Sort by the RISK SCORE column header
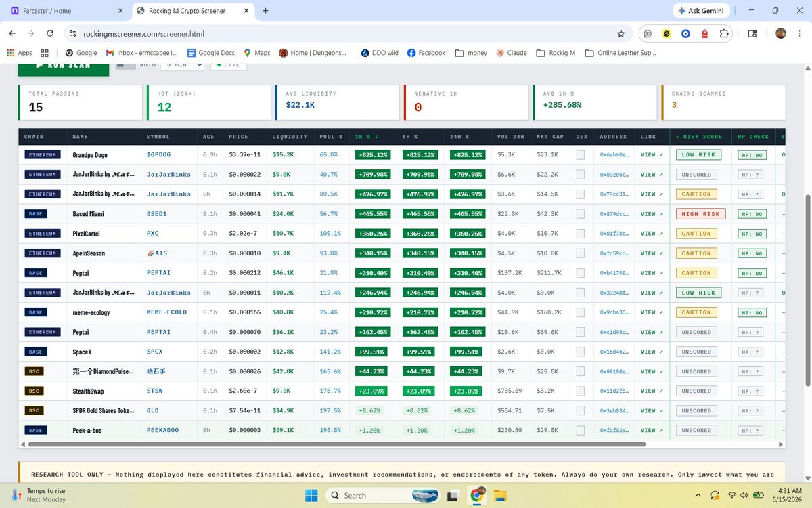Image resolution: width=812 pixels, height=508 pixels. pos(698,137)
